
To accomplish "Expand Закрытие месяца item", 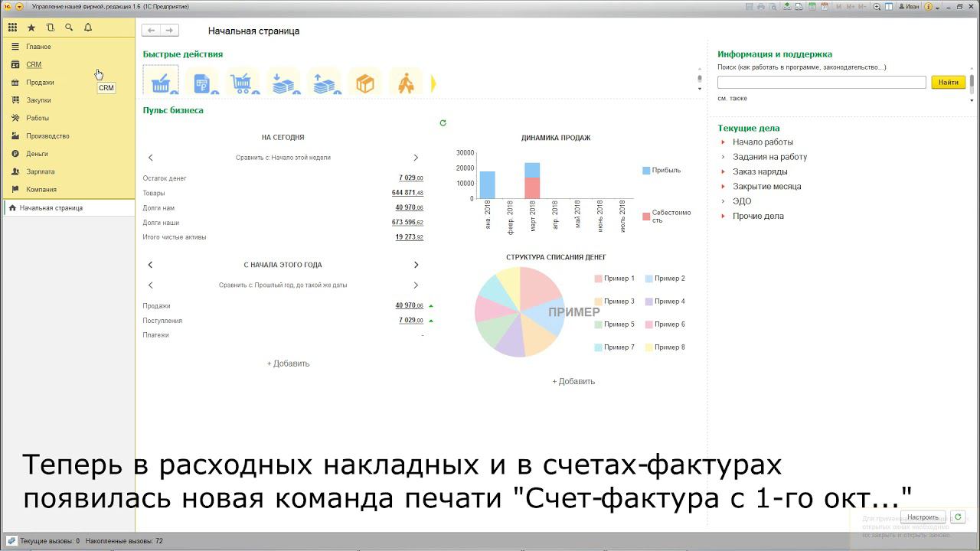I will tap(722, 187).
